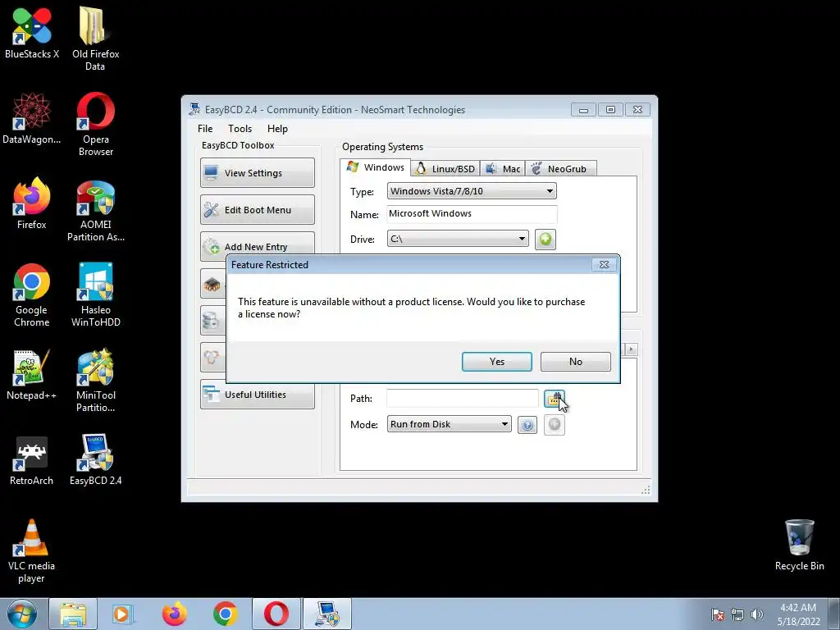
Task: Launch MiniTool Partition desktop shortcut
Action: (95, 380)
